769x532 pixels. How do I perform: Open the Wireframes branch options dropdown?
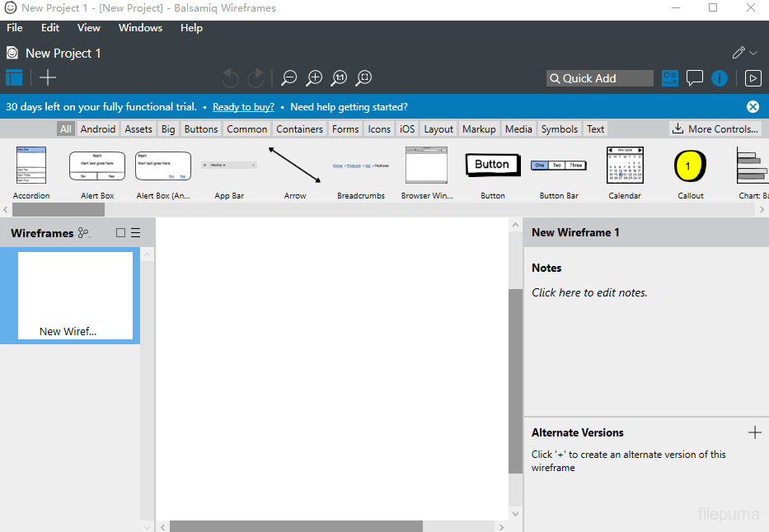(85, 233)
